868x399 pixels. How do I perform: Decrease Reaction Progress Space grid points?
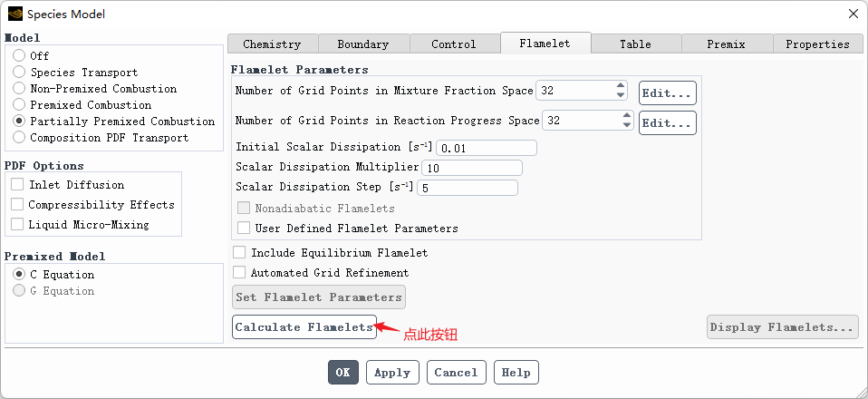(626, 125)
